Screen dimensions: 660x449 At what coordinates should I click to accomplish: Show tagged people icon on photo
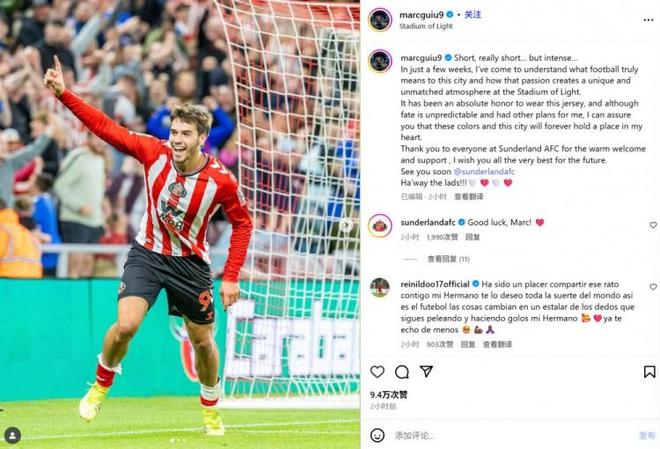point(13,435)
